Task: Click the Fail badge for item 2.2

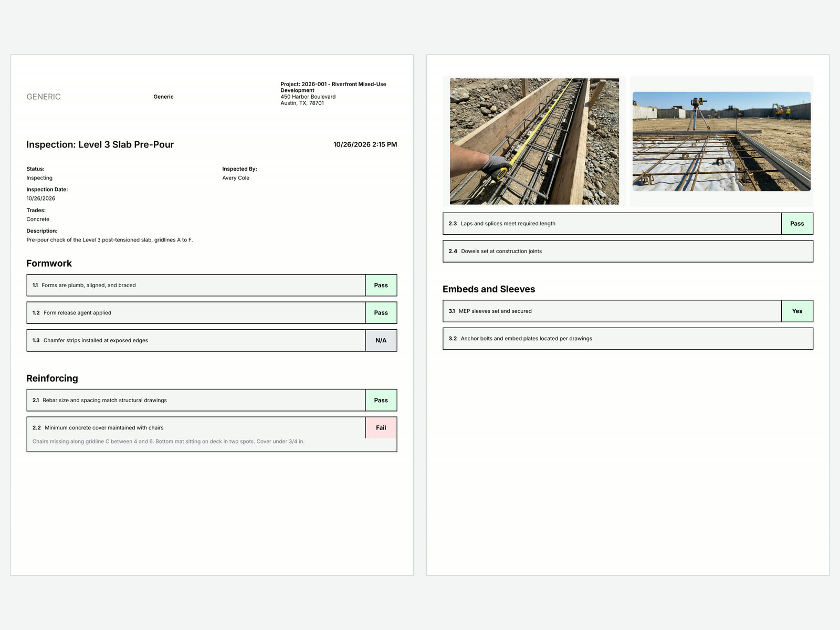Action: click(381, 428)
